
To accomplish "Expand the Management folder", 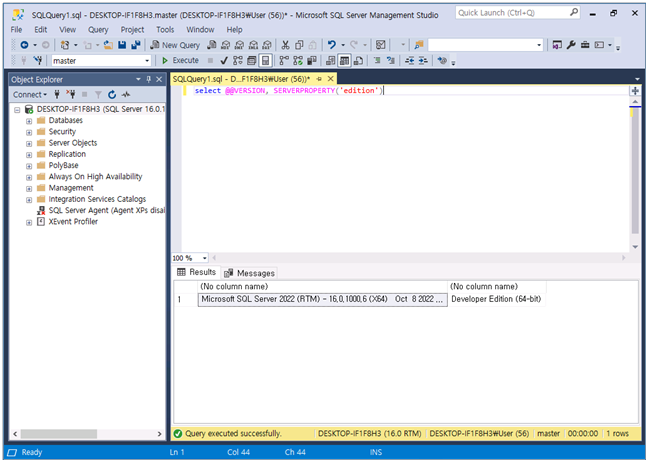I will (x=29, y=189).
